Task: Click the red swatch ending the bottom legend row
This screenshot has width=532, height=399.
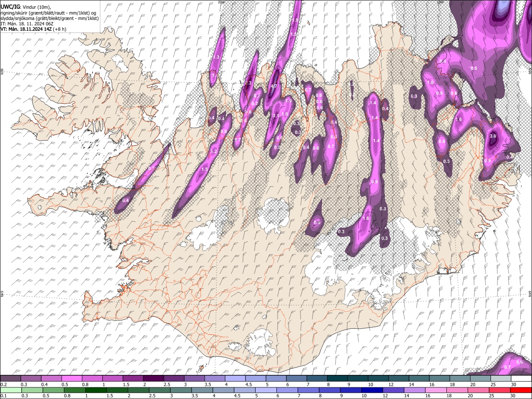Action: (x=521, y=390)
